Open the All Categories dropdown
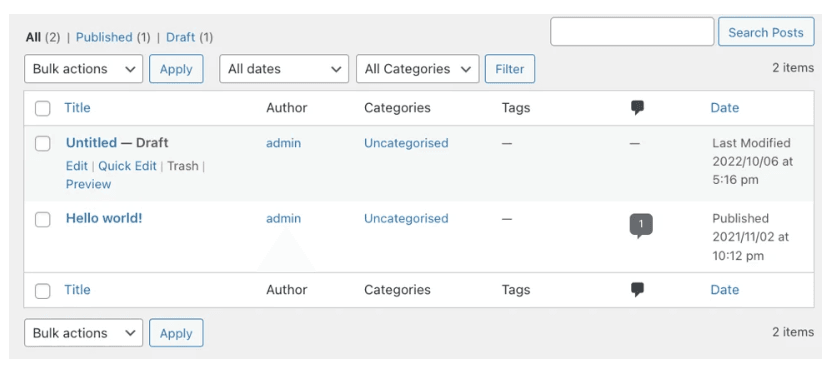Image resolution: width=831 pixels, height=366 pixels. click(418, 69)
